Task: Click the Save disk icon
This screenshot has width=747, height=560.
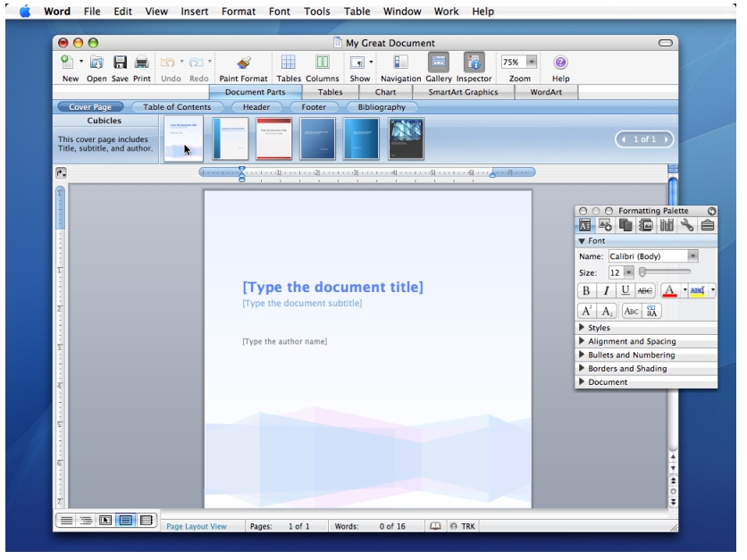Action: click(120, 63)
